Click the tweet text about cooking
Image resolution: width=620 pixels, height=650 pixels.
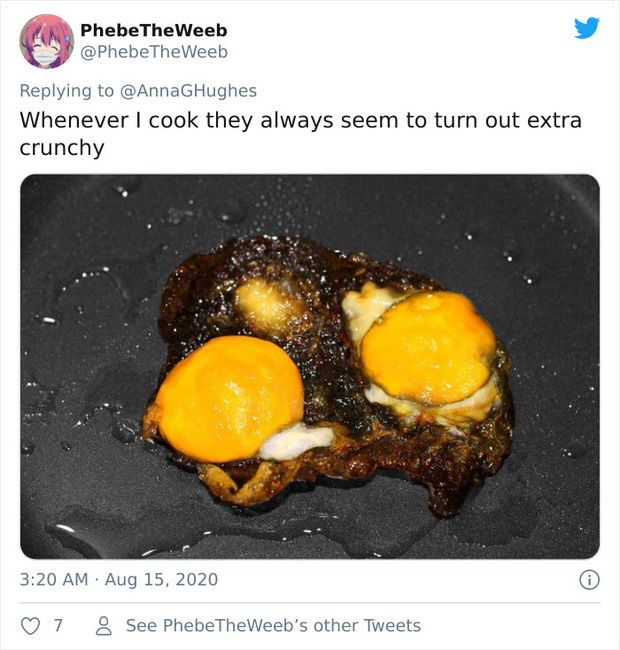[300, 120]
